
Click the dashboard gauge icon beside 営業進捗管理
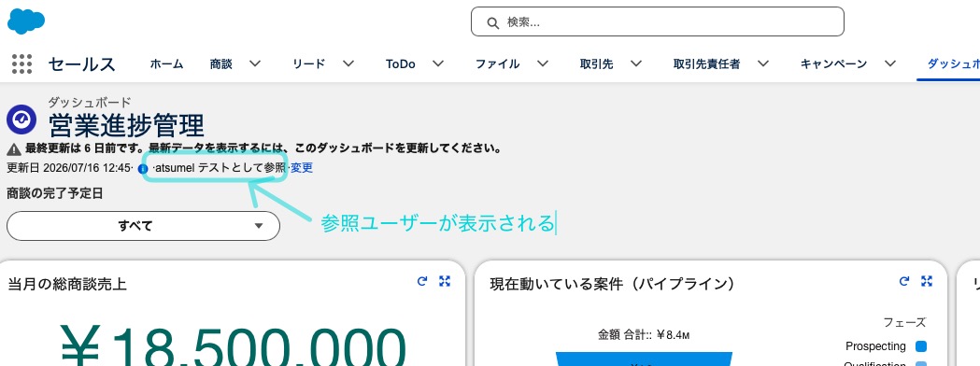pos(21,120)
